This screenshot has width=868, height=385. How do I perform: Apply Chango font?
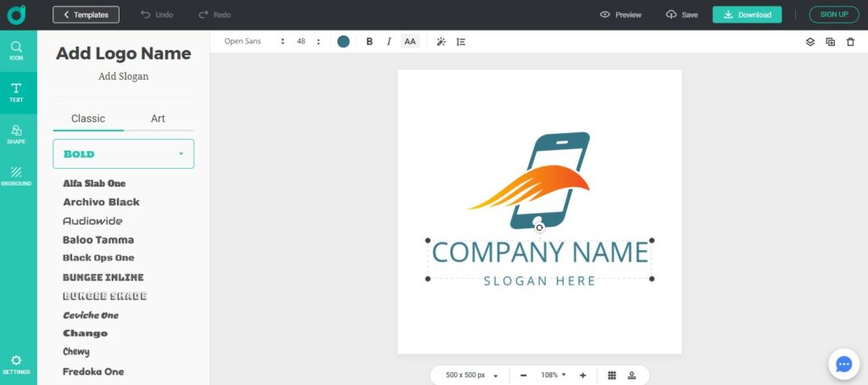tap(86, 333)
